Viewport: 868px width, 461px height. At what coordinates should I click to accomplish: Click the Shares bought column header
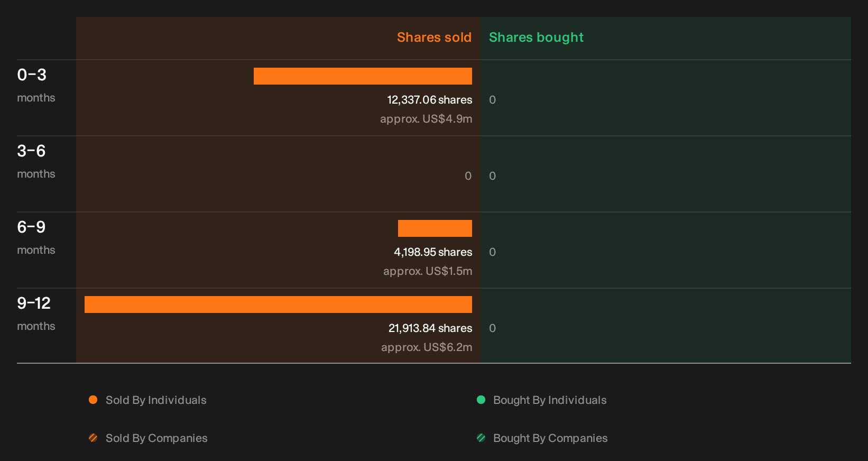pos(536,38)
